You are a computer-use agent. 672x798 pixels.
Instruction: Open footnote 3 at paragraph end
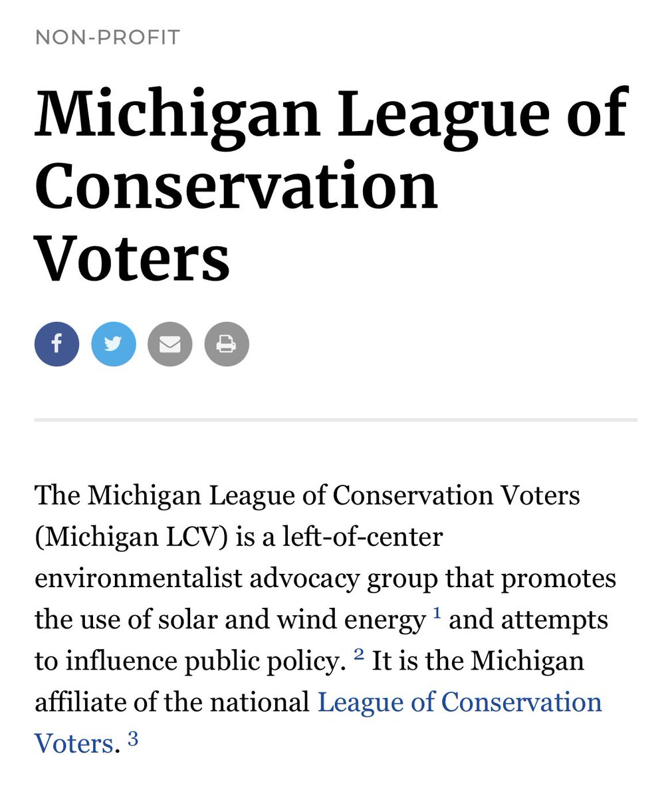click(133, 737)
